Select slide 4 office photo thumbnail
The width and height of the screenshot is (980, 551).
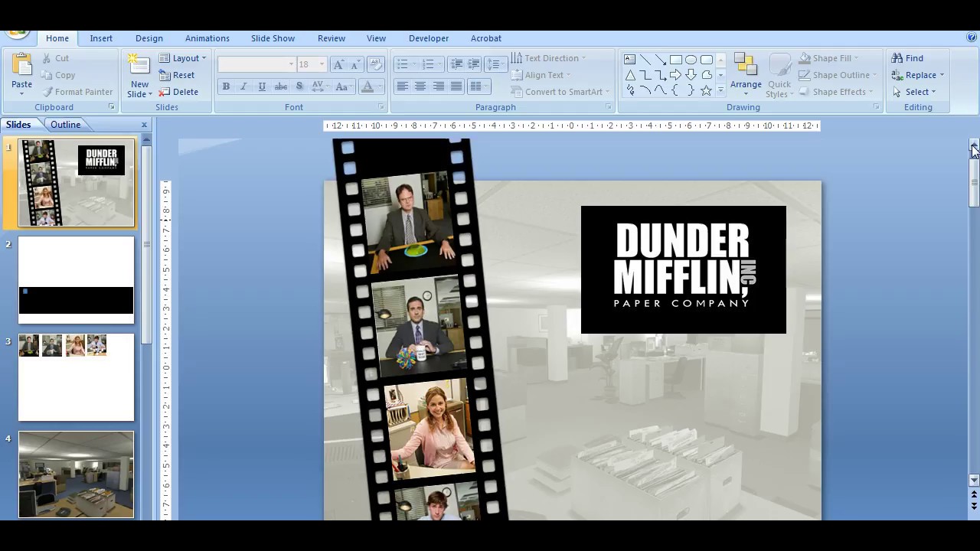tap(76, 474)
